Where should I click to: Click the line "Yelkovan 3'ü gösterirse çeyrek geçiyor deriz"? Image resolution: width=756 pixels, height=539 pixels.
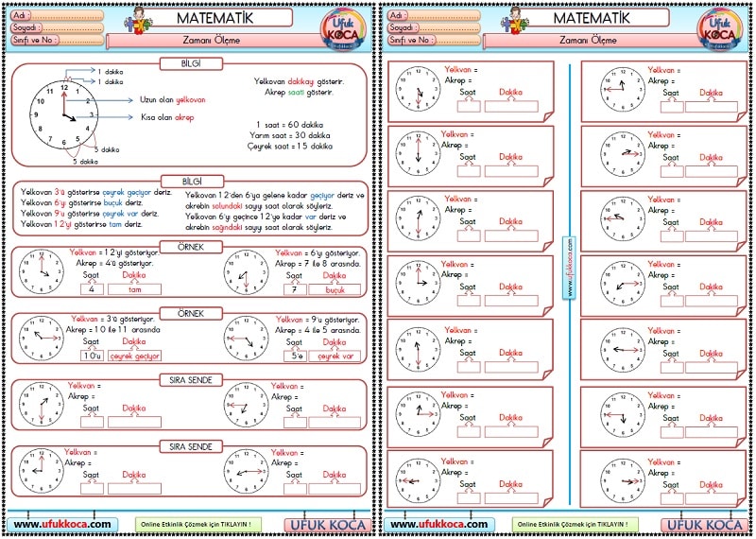pyautogui.click(x=96, y=192)
